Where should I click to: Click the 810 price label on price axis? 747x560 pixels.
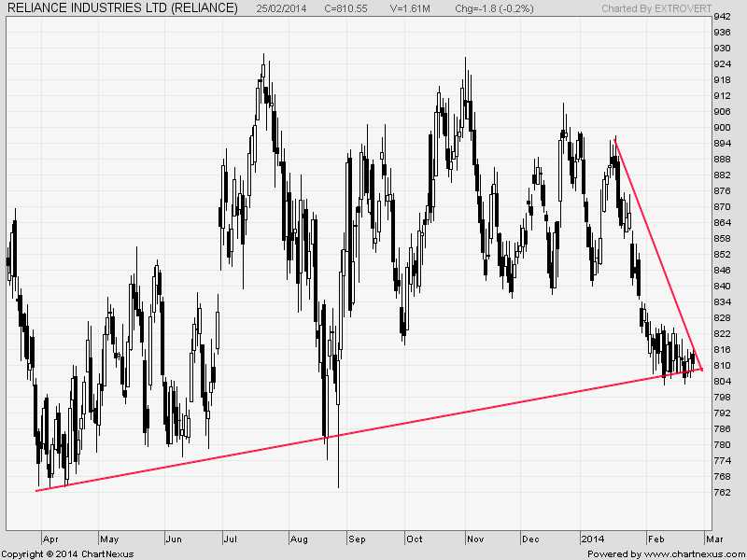(x=721, y=365)
